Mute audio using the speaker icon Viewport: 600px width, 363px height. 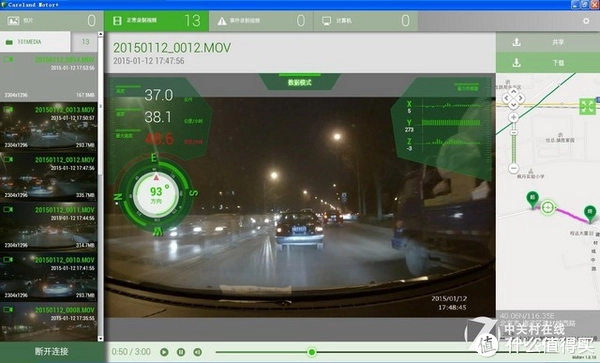197,352
